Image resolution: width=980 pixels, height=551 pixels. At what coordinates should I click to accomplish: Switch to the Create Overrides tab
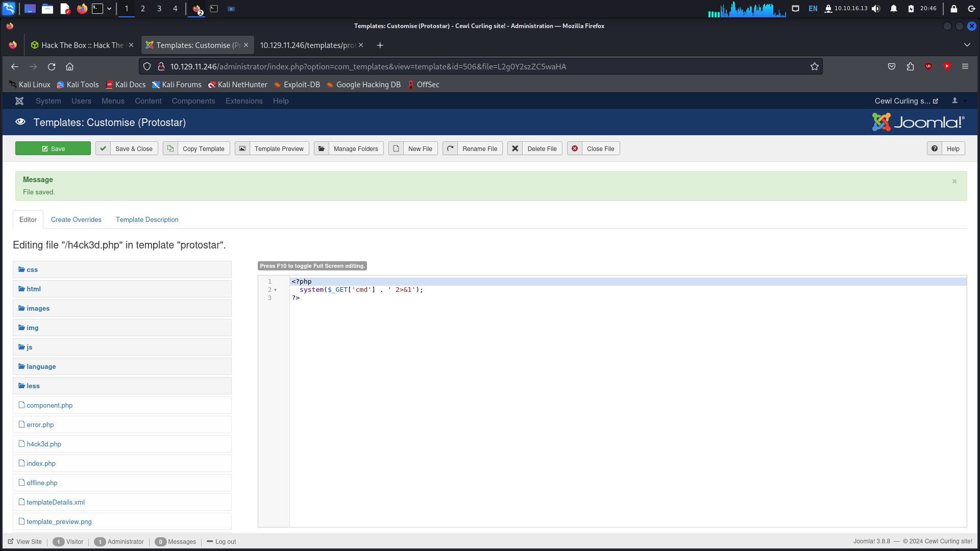(x=76, y=220)
